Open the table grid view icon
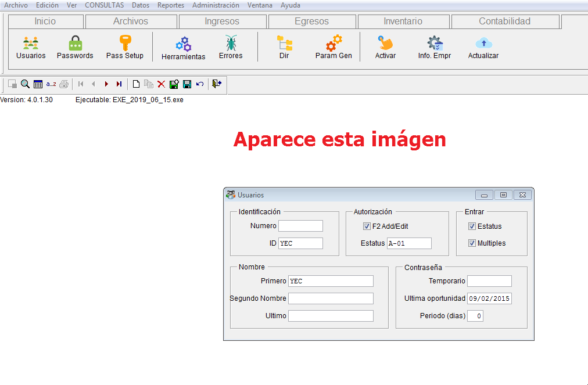Image resolution: width=588 pixels, height=385 pixels. tap(38, 84)
